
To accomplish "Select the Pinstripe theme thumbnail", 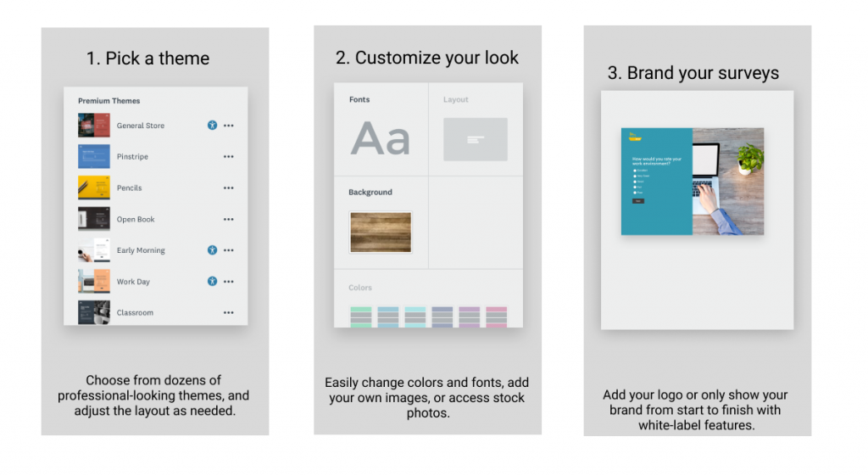I will point(94,156).
